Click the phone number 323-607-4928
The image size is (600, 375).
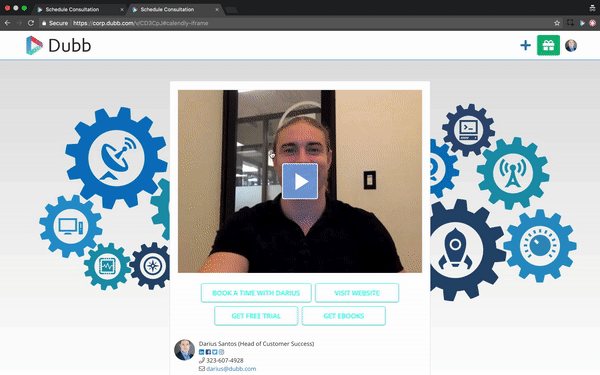225,360
